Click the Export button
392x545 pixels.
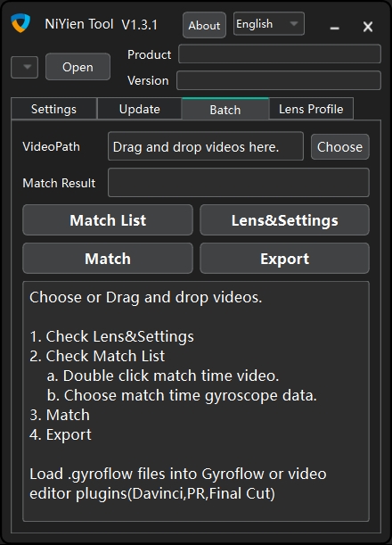[x=285, y=259]
